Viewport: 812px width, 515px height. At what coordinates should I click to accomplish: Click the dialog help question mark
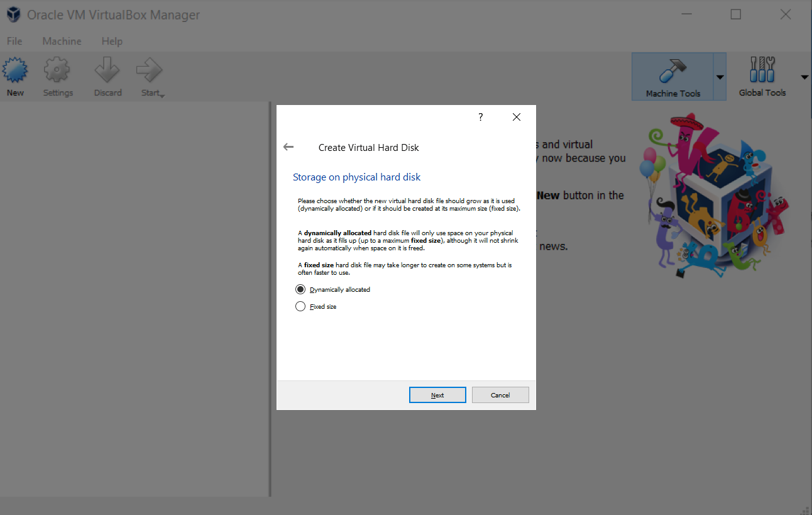tap(481, 117)
